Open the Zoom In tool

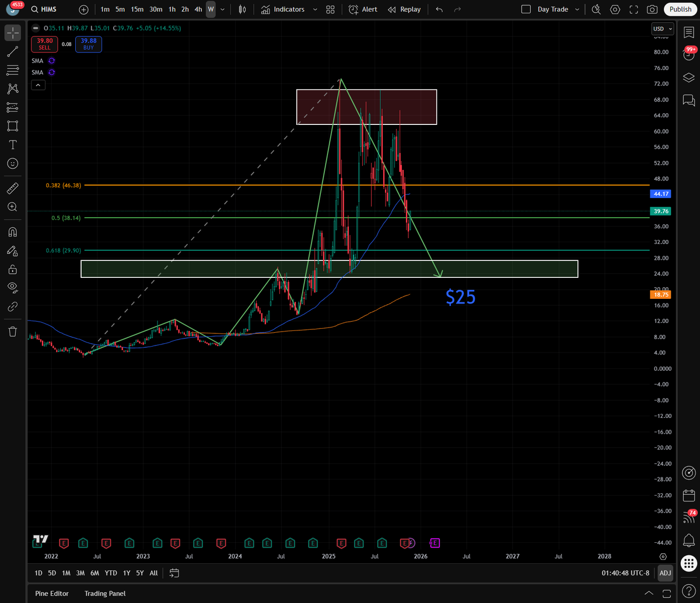pos(12,207)
